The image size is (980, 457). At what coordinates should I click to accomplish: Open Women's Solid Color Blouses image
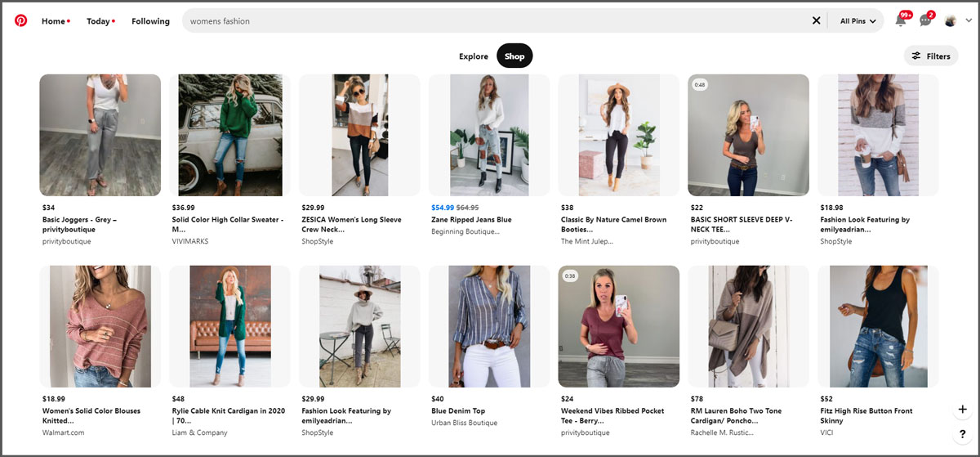(100, 326)
